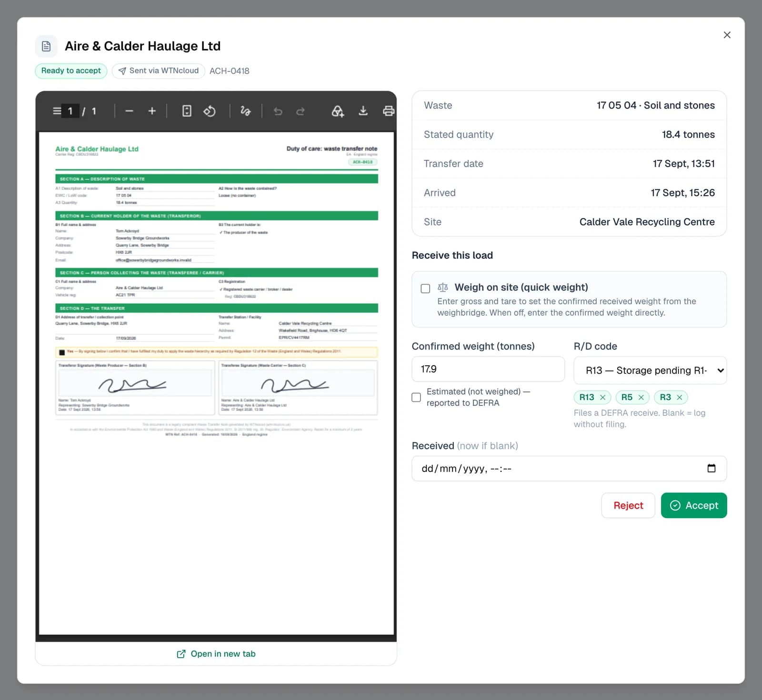
Task: Click the Accept button
Action: click(x=694, y=505)
